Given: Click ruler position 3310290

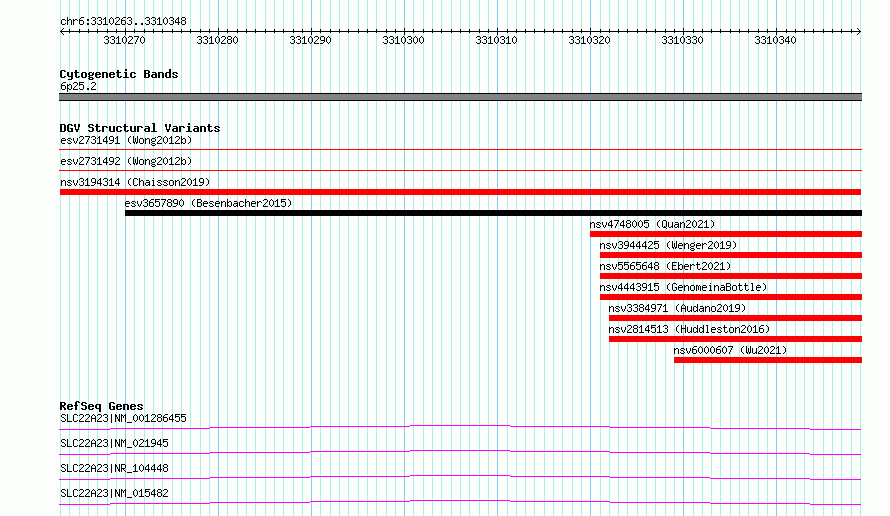Looking at the screenshot, I should pos(310,40).
